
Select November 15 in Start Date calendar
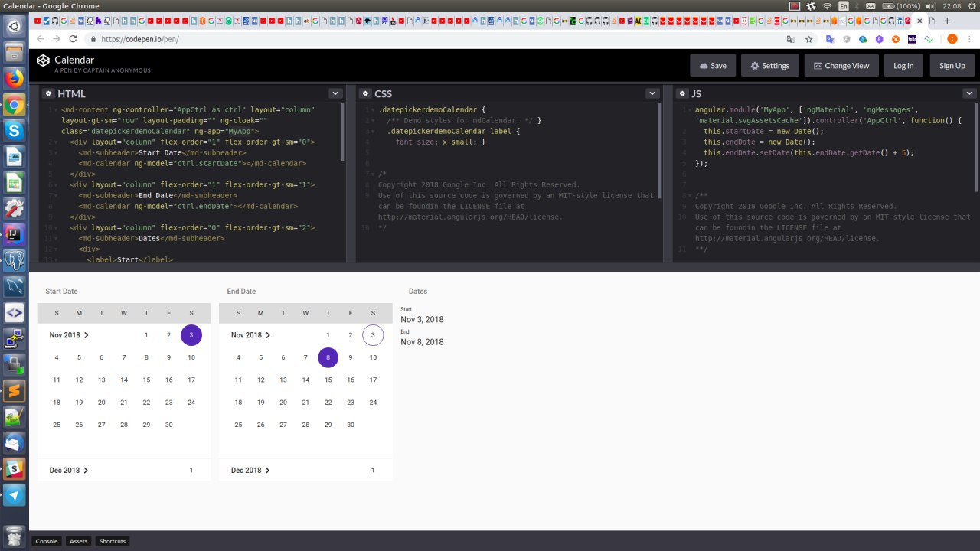click(146, 380)
